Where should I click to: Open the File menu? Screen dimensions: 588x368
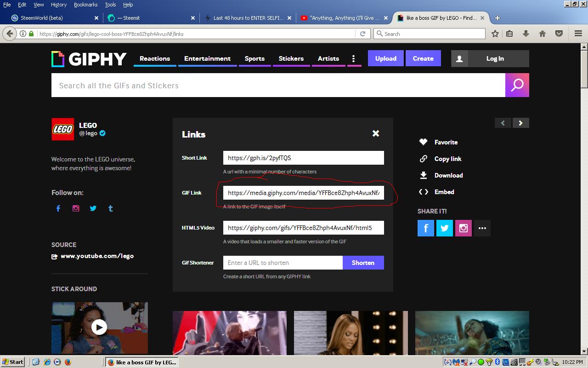[x=7, y=5]
